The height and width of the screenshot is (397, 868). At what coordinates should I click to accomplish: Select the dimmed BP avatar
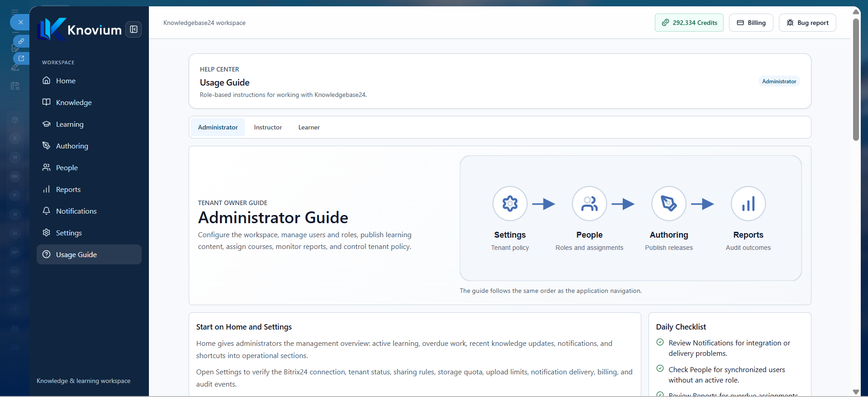coord(15,253)
